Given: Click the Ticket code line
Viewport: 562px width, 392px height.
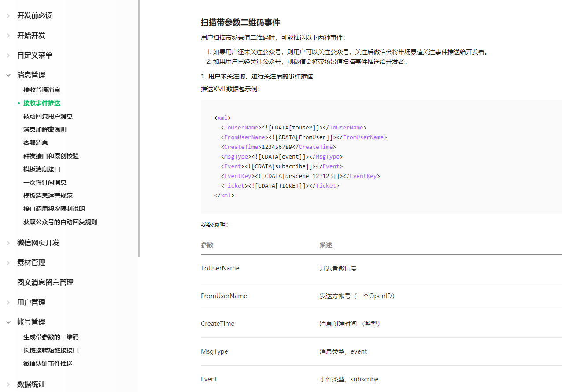Looking at the screenshot, I should (x=280, y=186).
